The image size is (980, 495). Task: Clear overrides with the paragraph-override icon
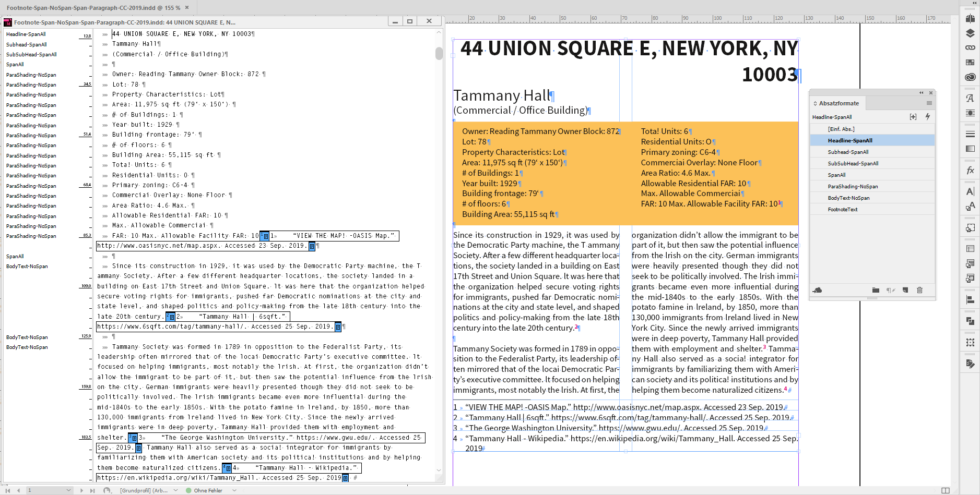click(x=890, y=291)
